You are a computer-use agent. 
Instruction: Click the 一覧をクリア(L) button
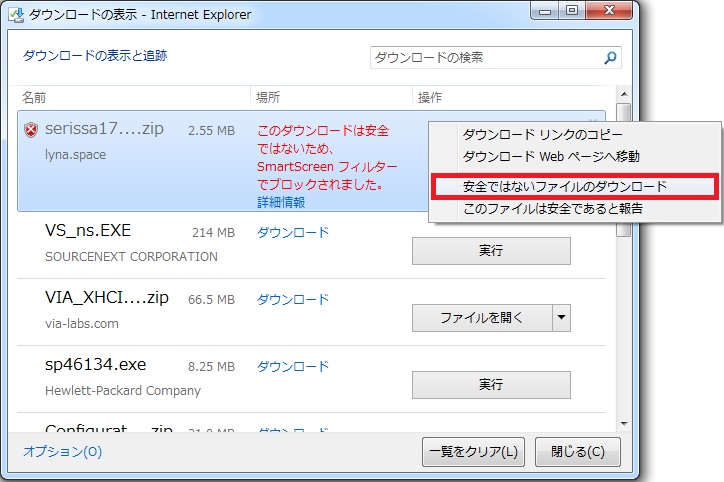(x=473, y=452)
